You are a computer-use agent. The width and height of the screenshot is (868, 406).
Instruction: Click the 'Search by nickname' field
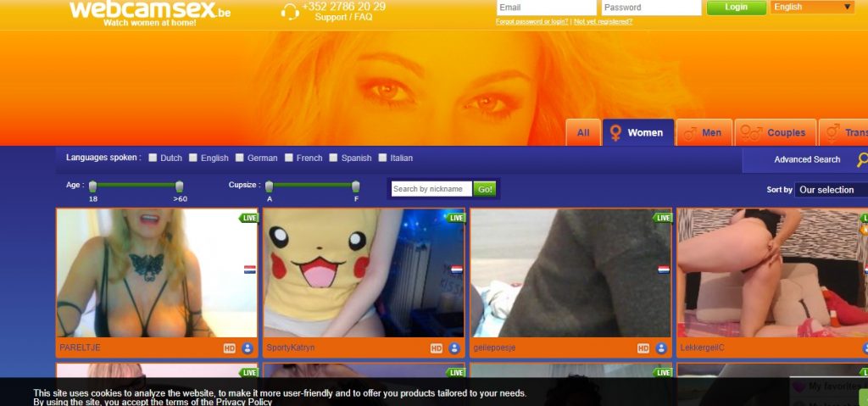tap(431, 189)
